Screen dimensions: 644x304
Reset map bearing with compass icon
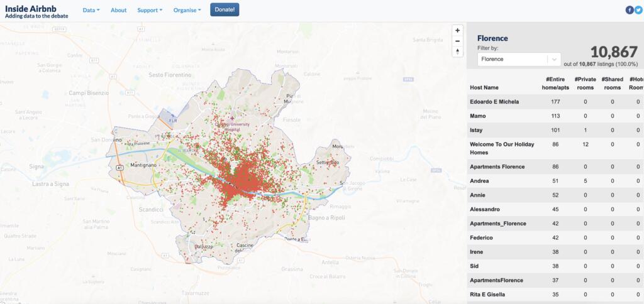(457, 52)
